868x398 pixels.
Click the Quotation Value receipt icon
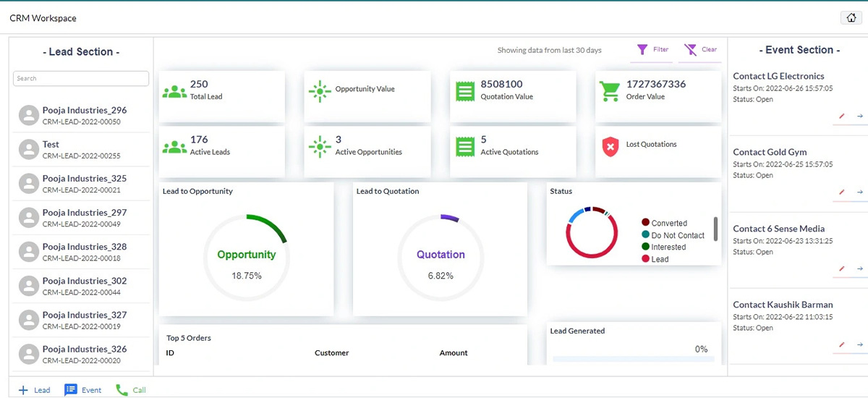[464, 91]
